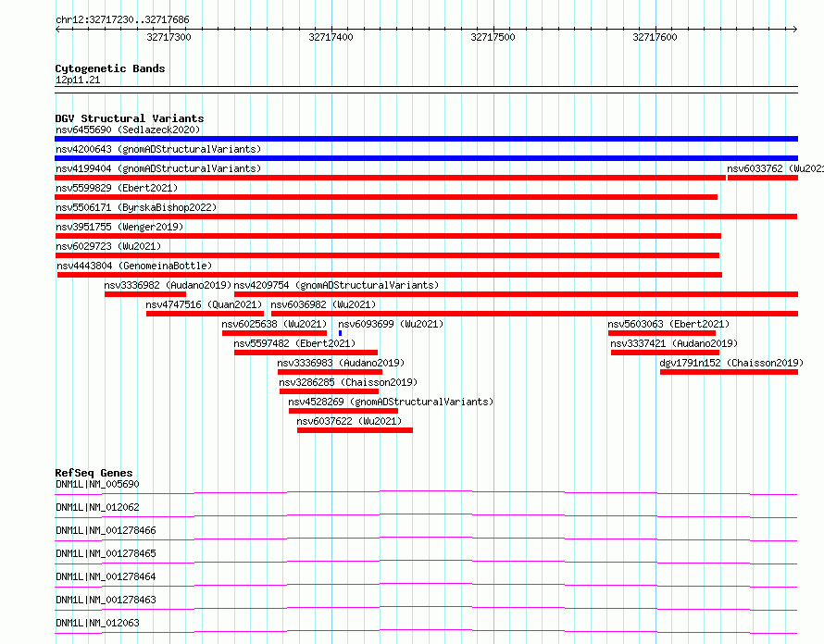
Task: Select red bar under nsv6037622 label
Action: [355, 430]
